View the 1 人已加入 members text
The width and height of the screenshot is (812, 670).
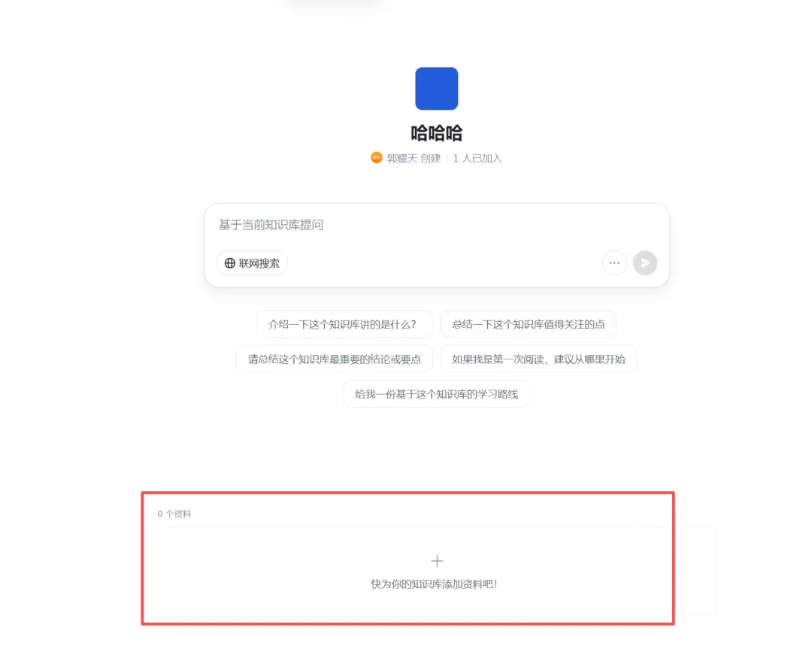click(477, 158)
